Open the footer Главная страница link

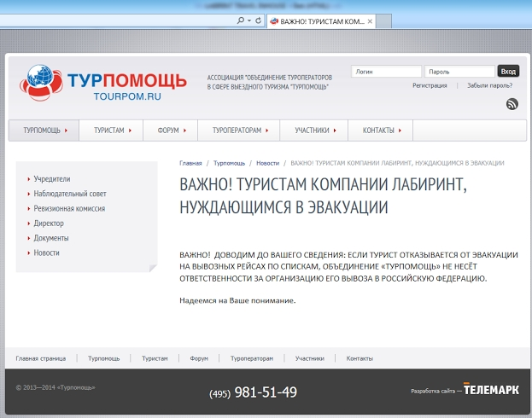[41, 358]
